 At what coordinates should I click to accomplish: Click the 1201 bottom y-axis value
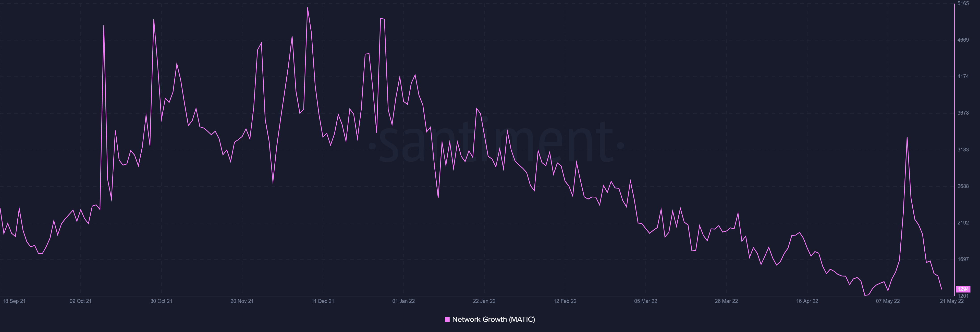pos(963,296)
